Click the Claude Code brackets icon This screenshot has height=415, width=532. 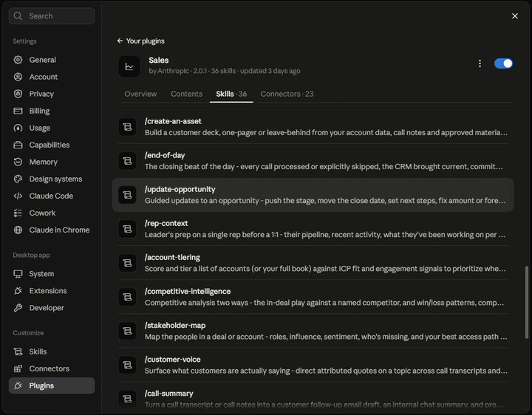[18, 196]
